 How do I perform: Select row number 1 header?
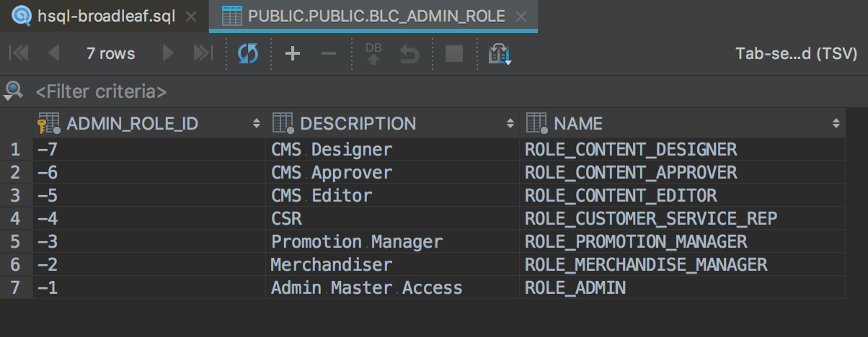tap(16, 150)
